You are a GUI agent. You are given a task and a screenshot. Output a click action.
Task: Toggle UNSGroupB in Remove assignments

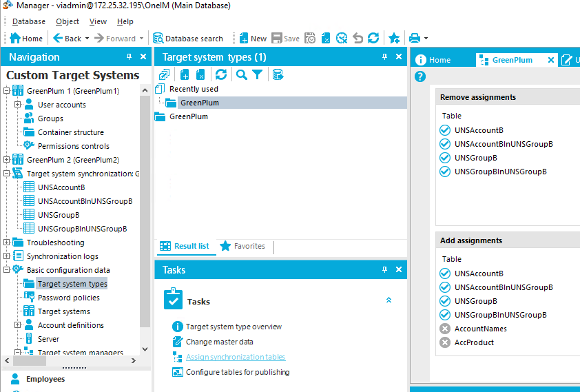tap(445, 158)
